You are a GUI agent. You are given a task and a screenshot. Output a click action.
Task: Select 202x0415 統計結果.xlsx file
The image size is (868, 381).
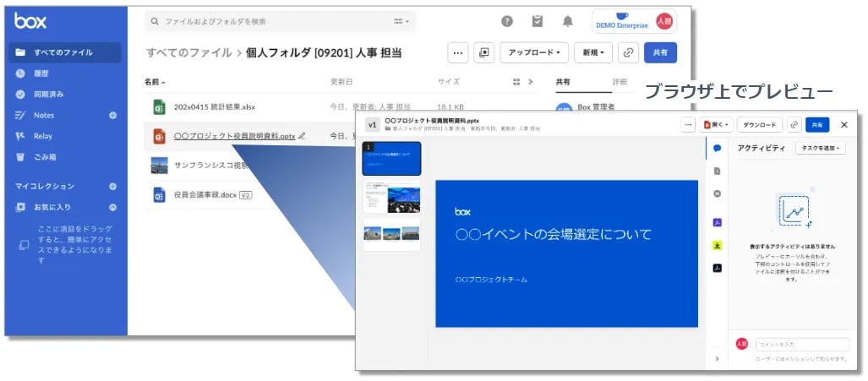point(215,107)
